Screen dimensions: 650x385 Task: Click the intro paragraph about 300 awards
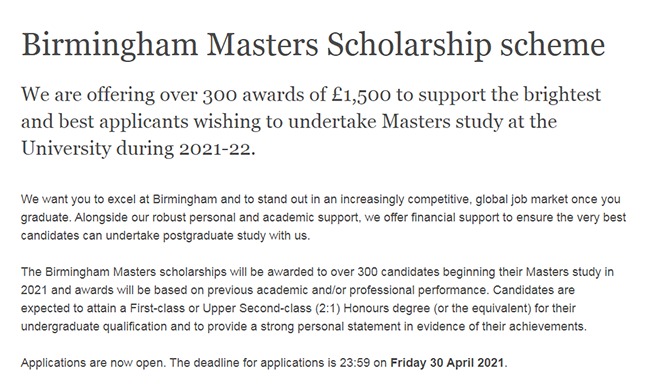click(x=311, y=121)
